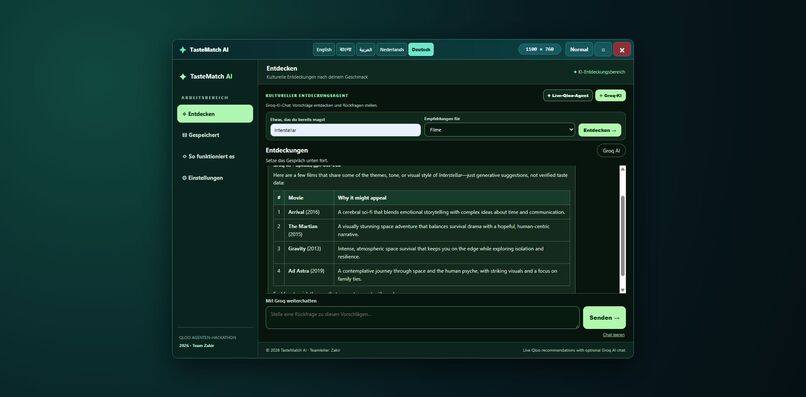Click the chat results scrollbar thumb
Image resolution: width=806 pixels, height=397 pixels.
[622, 235]
